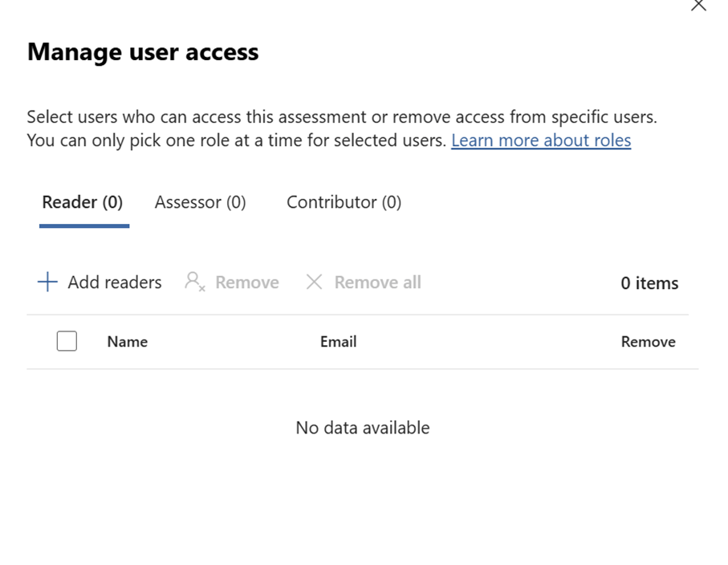Click the person-with-x Remove icon
The height and width of the screenshot is (565, 728).
pos(194,282)
